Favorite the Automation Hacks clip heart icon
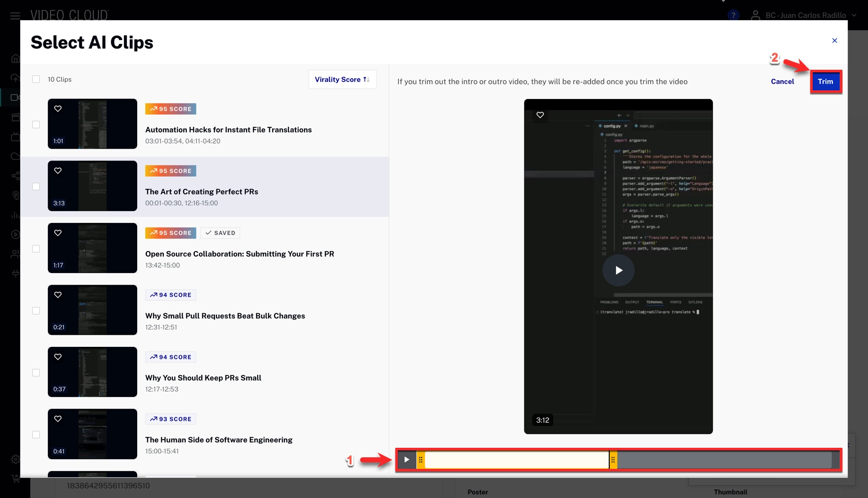Image resolution: width=868 pixels, height=498 pixels. click(58, 109)
